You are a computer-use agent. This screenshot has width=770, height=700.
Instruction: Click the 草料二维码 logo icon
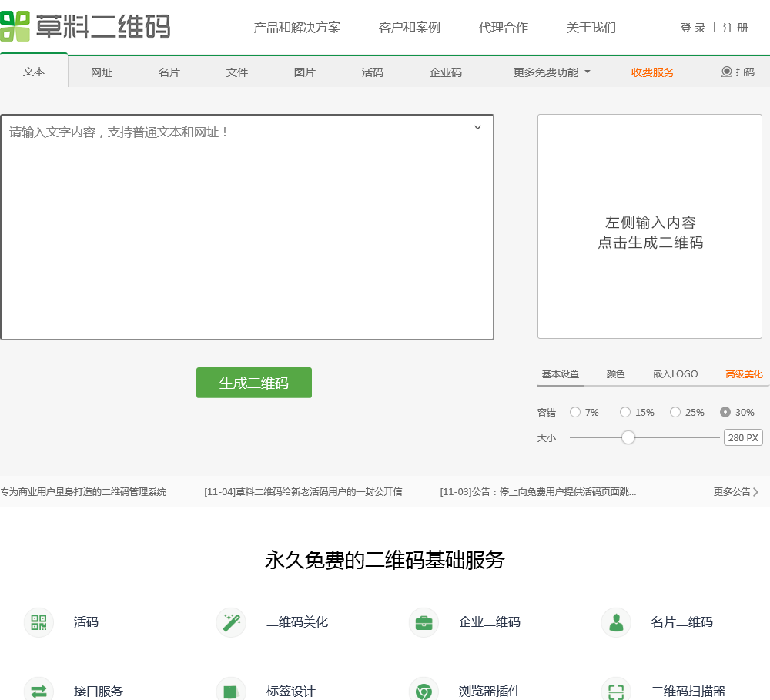coord(15,26)
